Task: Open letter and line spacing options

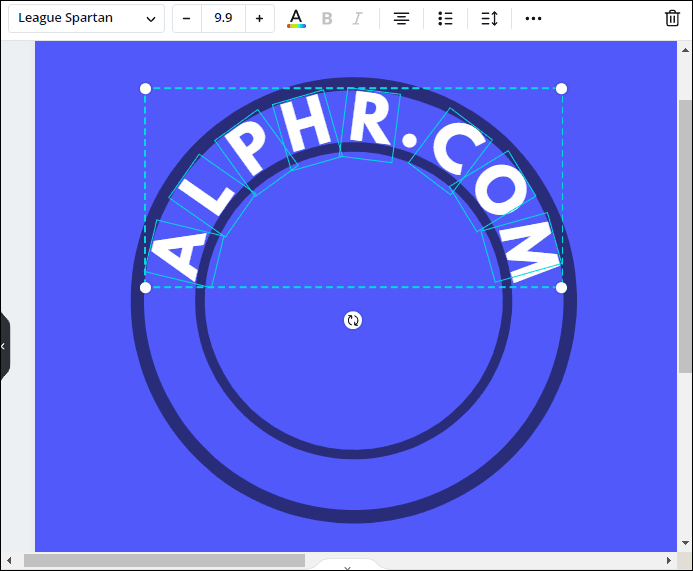Action: tap(489, 19)
